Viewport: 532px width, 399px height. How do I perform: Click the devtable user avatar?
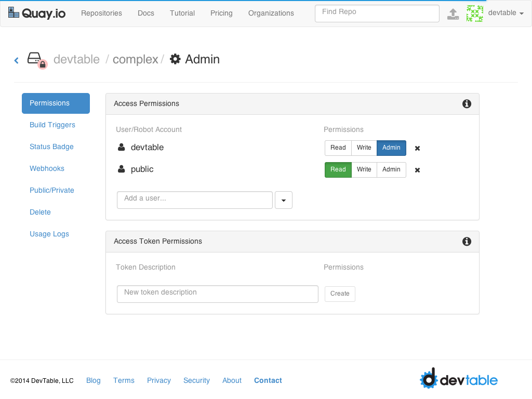coord(475,14)
